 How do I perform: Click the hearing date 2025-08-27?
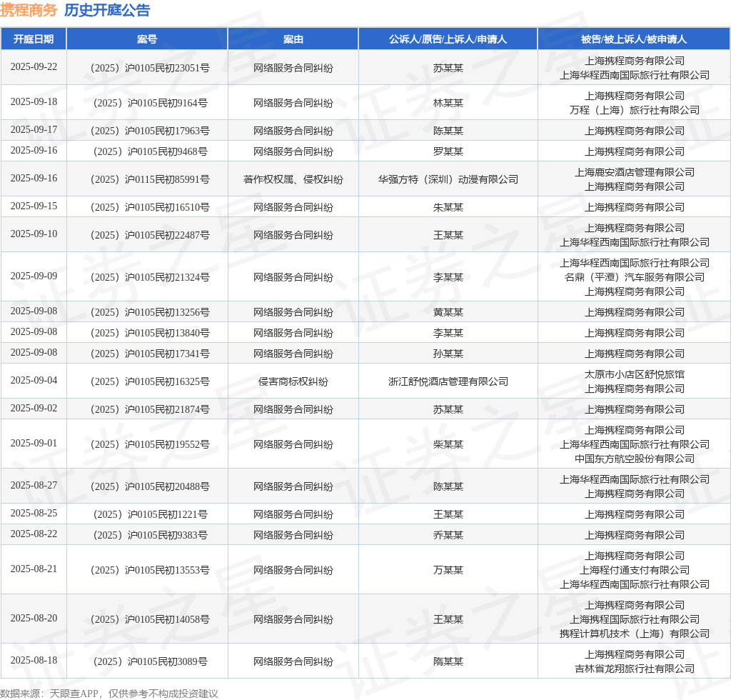(x=34, y=485)
